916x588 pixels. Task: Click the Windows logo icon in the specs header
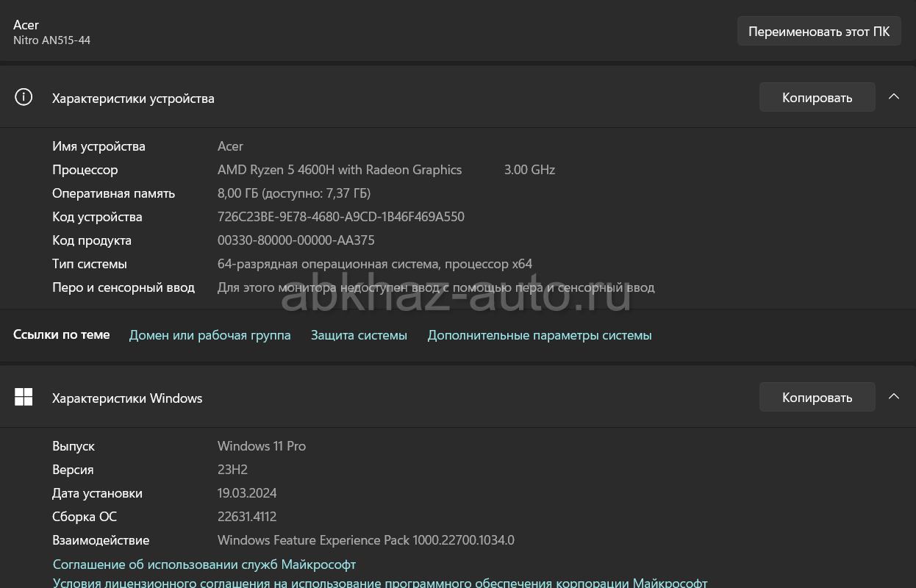click(x=24, y=398)
